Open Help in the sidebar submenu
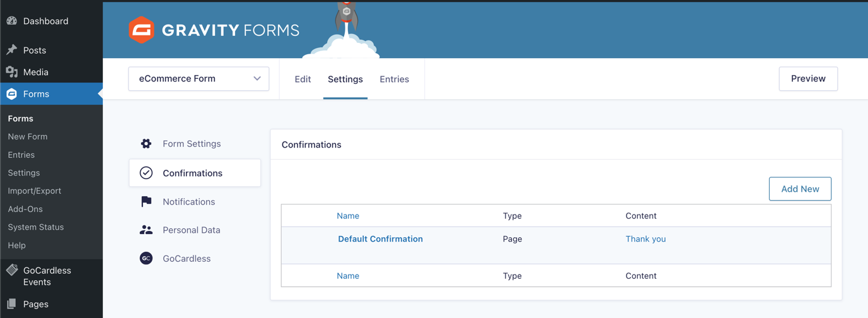Viewport: 868px width, 318px height. click(17, 245)
